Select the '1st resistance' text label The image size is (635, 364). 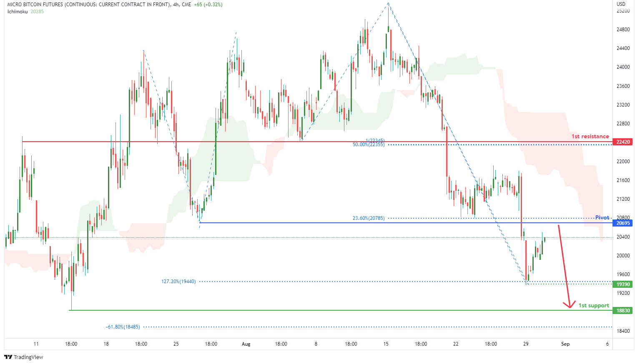590,137
